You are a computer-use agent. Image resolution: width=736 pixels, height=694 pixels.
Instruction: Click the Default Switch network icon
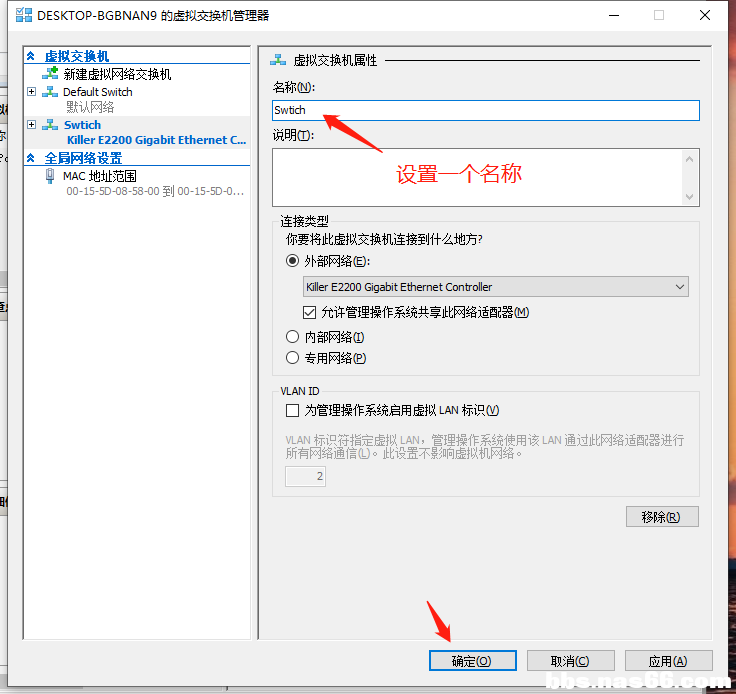50,92
